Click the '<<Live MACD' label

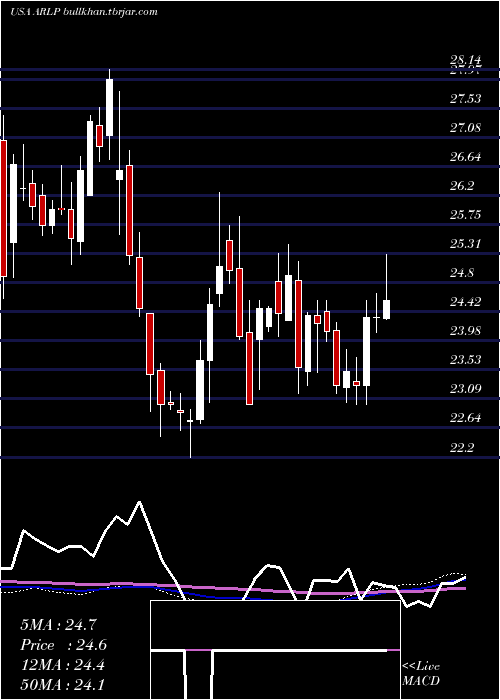tap(421, 673)
